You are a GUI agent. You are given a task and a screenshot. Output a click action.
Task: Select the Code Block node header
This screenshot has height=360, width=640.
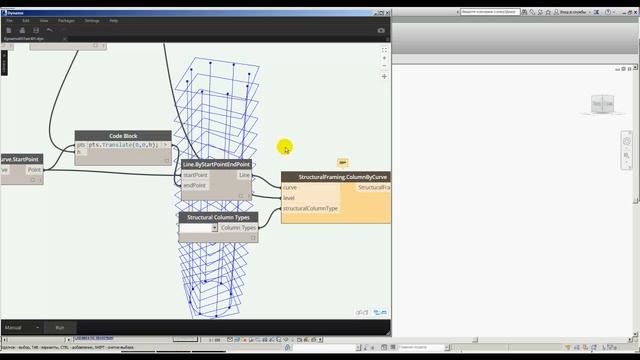(123, 136)
